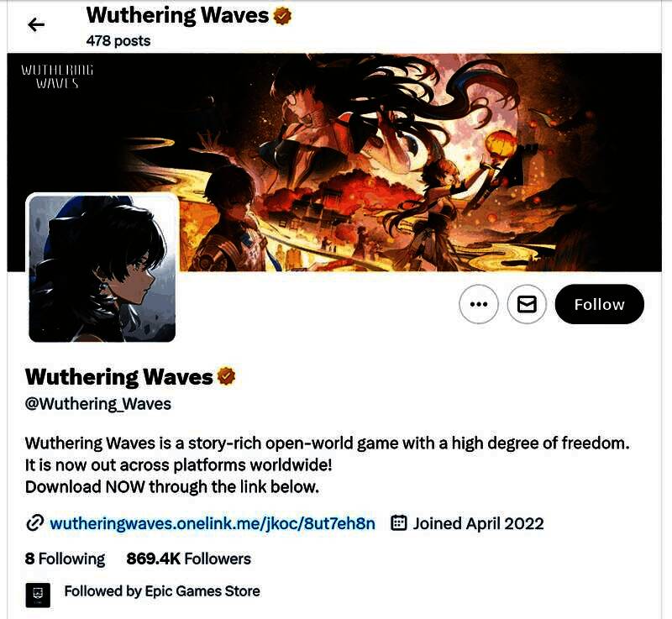Open Followed by Epic Games Store

coord(162,591)
